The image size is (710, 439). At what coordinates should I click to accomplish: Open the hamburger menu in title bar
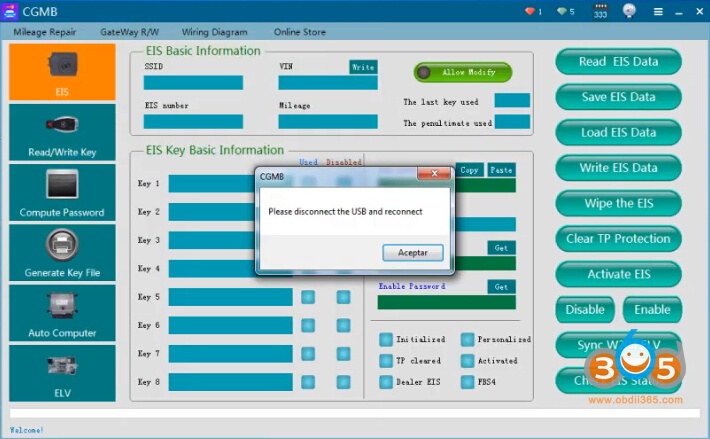[x=658, y=12]
